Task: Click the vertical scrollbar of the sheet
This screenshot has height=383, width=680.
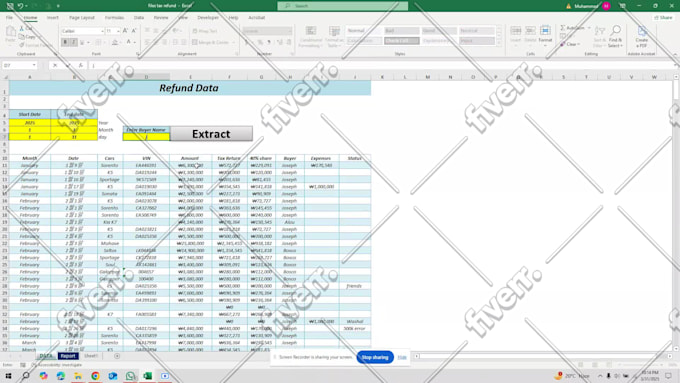Action: click(676, 213)
